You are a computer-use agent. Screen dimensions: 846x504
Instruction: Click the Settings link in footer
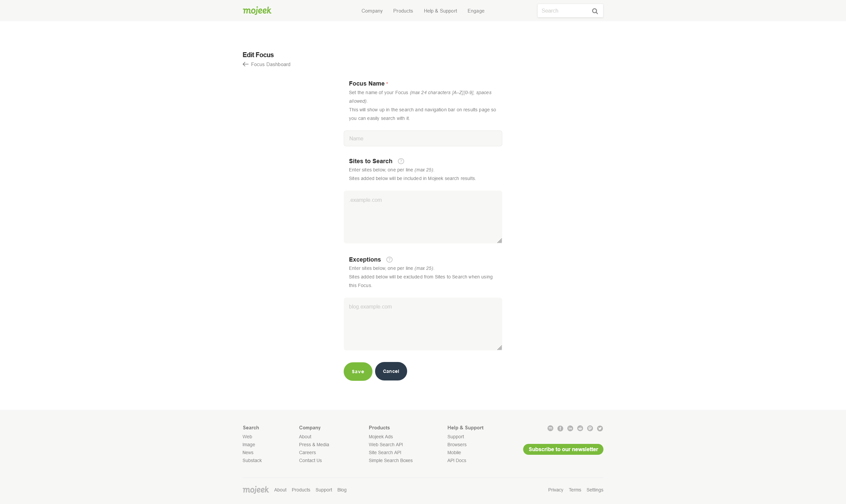[595, 489]
